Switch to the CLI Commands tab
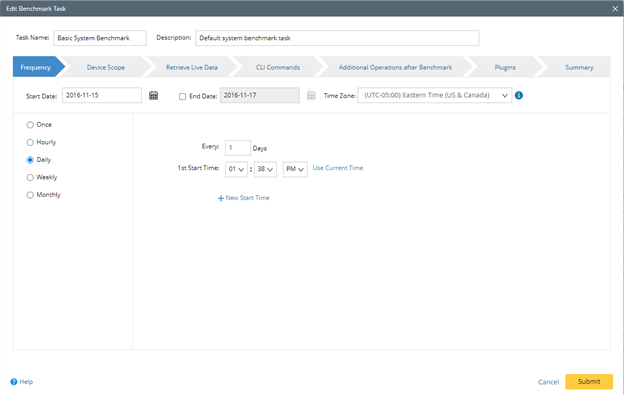The image size is (624, 395). (x=278, y=67)
